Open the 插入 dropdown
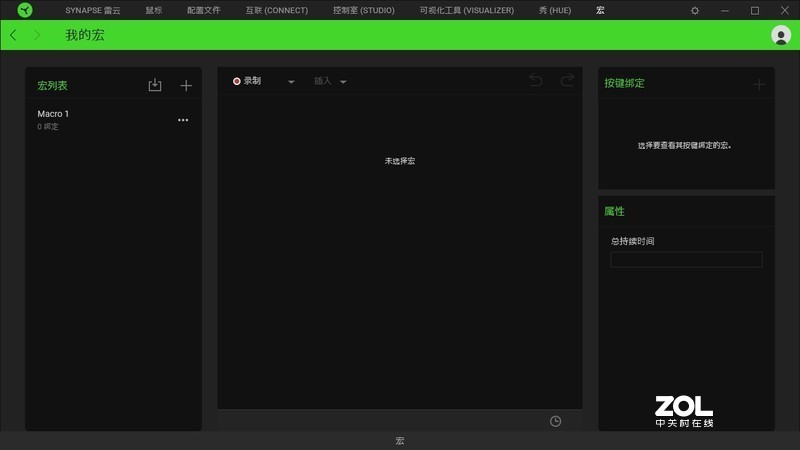 coord(330,81)
